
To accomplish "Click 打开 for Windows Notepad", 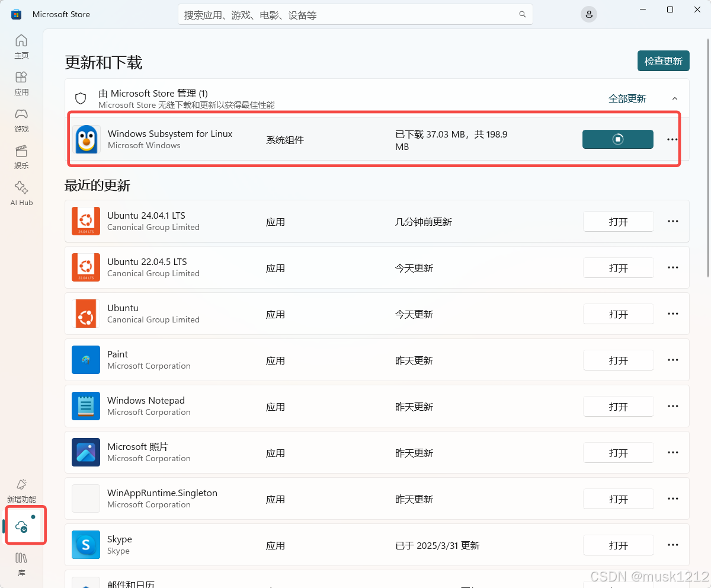I will click(x=619, y=406).
